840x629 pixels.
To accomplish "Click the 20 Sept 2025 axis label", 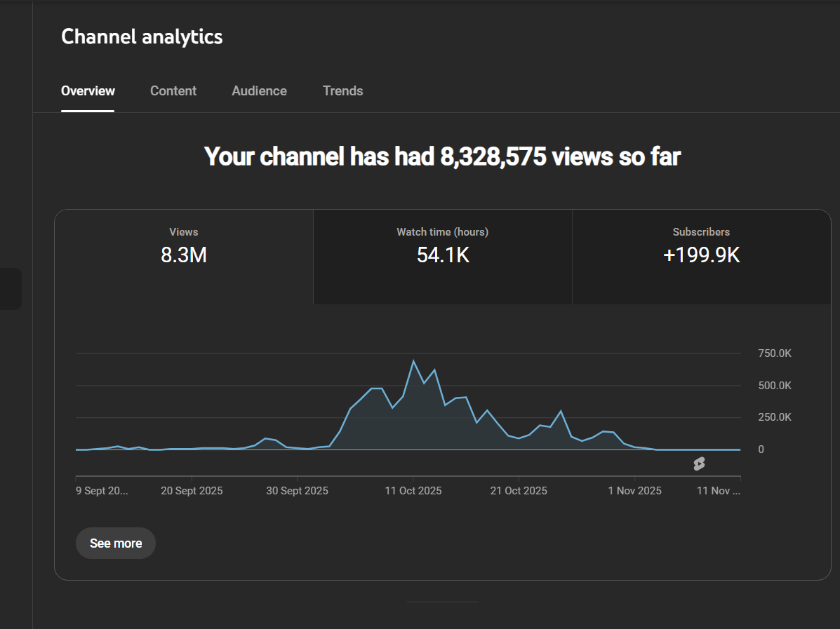I will [192, 491].
